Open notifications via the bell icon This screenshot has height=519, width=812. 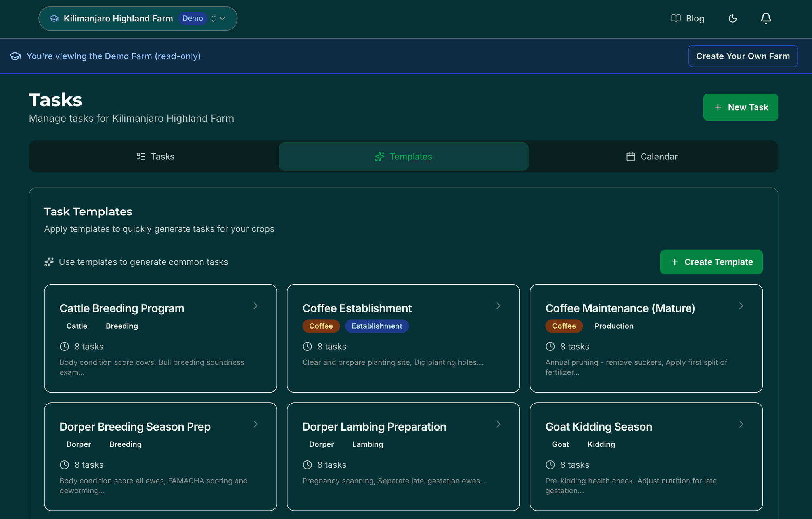[x=766, y=18]
